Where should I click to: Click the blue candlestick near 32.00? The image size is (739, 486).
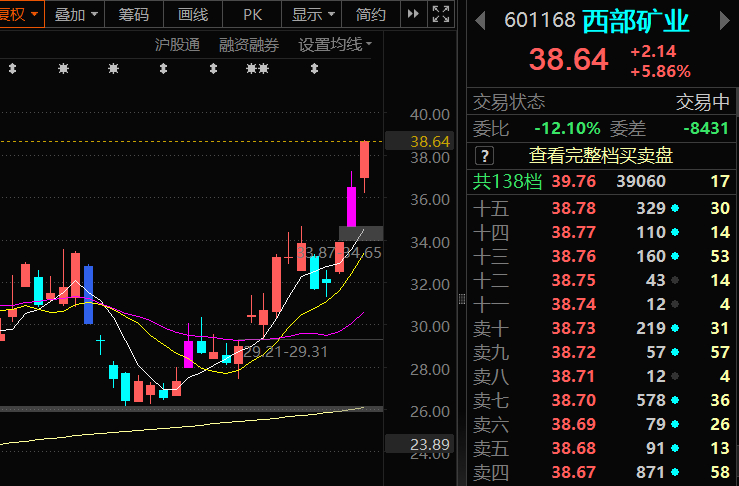88,295
